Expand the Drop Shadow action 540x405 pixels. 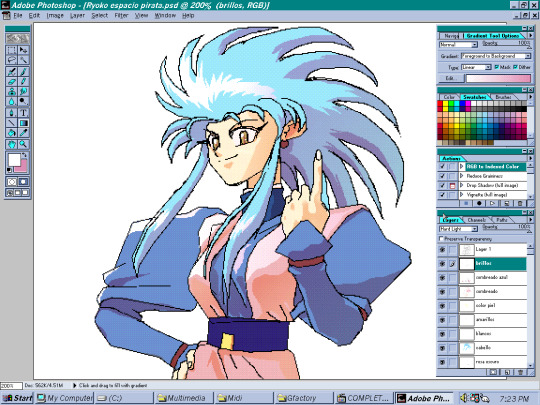point(462,186)
